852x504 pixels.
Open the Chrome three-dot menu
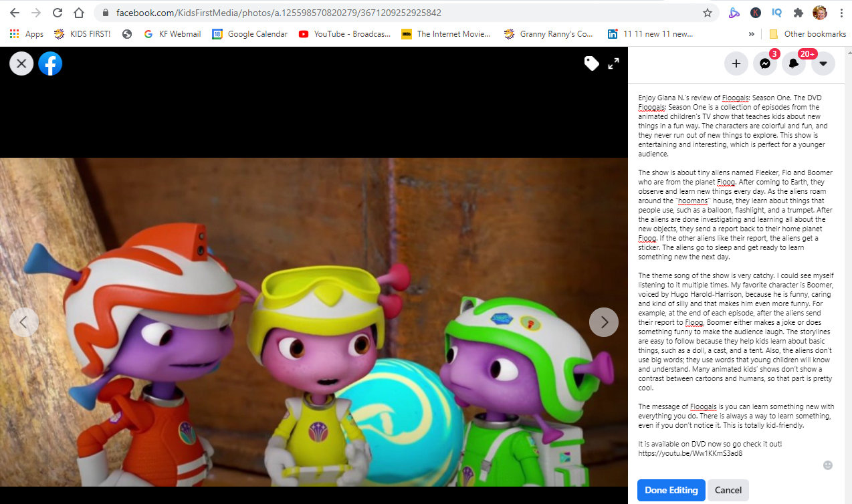pyautogui.click(x=841, y=13)
